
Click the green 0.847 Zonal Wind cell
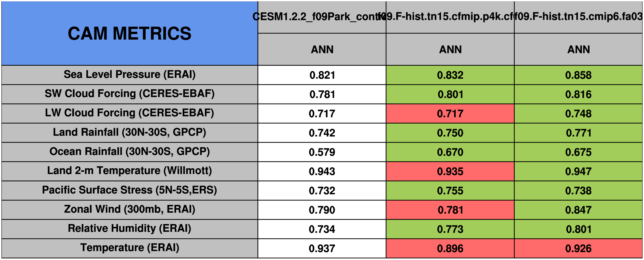pos(578,210)
